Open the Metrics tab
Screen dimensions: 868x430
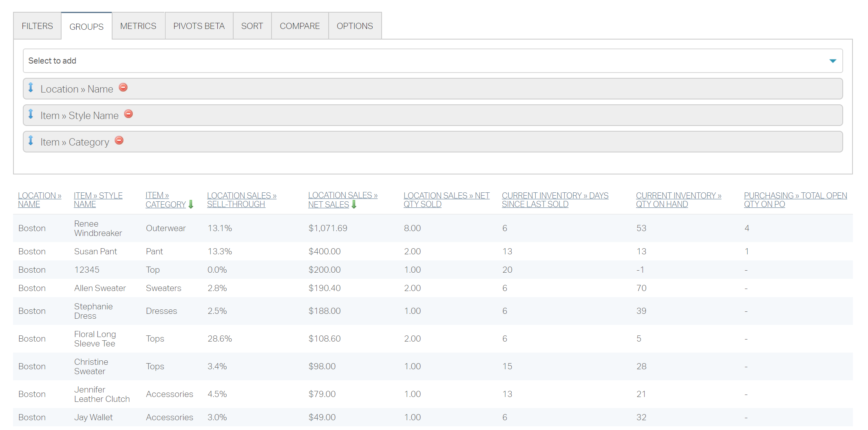click(x=138, y=26)
